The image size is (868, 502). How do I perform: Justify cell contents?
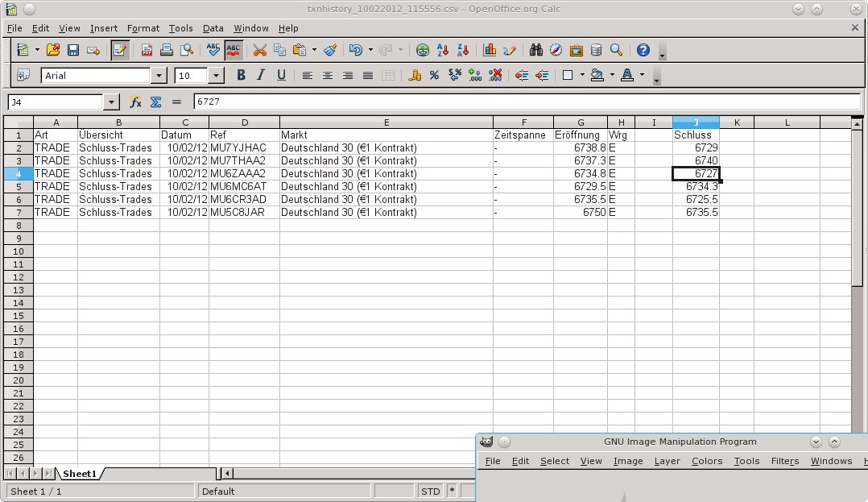[367, 76]
